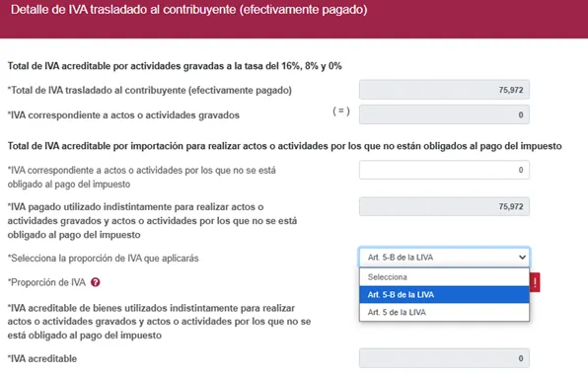Click the IVA acreditable field at bottom
The height and width of the screenshot is (375, 588).
(444, 358)
